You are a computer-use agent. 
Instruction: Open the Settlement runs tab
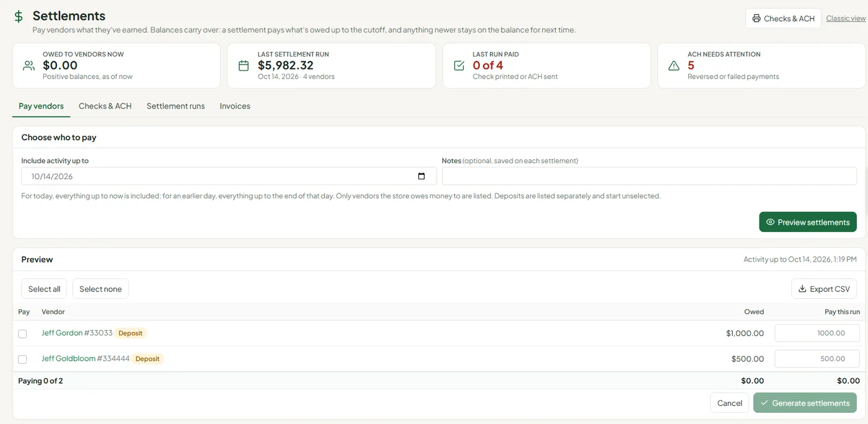[x=175, y=106]
